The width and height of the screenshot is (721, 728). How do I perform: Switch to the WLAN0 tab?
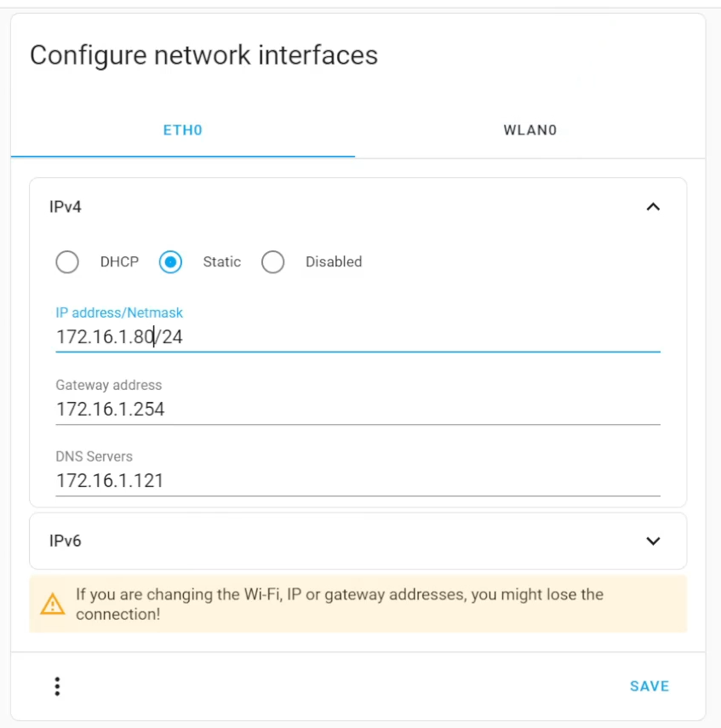pyautogui.click(x=529, y=131)
